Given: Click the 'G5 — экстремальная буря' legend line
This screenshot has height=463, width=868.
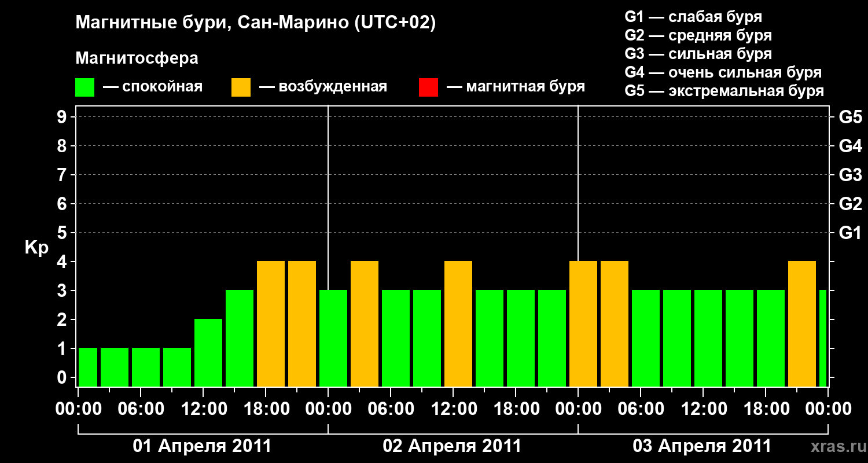Looking at the screenshot, I should coord(724,91).
